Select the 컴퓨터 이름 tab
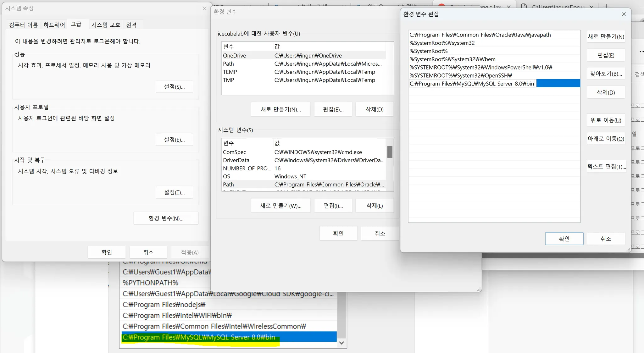 coord(23,25)
